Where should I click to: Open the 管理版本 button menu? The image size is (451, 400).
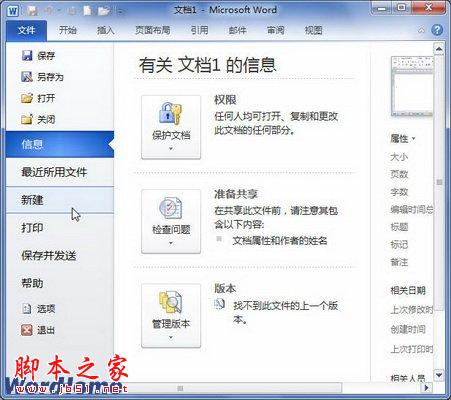click(x=171, y=316)
